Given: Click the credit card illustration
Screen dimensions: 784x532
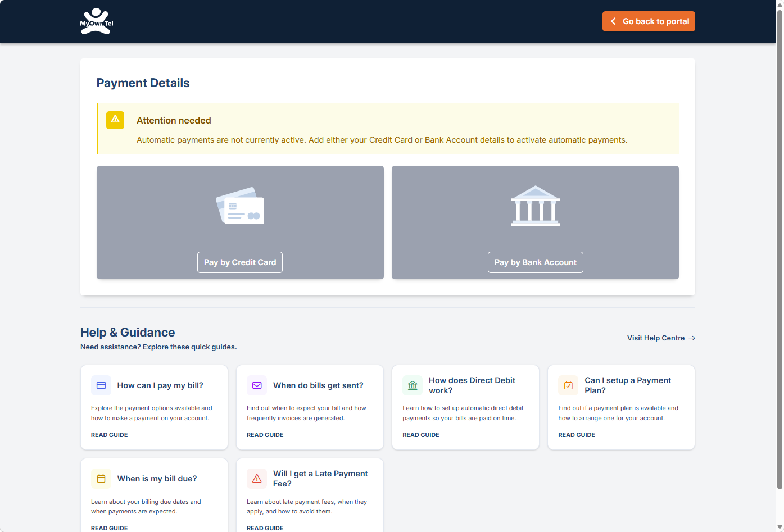Looking at the screenshot, I should pyautogui.click(x=240, y=206).
